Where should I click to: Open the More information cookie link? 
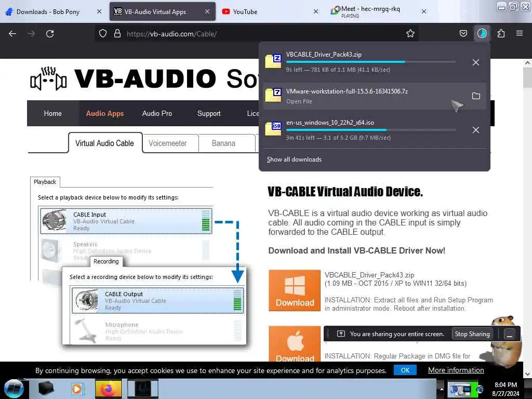pyautogui.click(x=456, y=370)
